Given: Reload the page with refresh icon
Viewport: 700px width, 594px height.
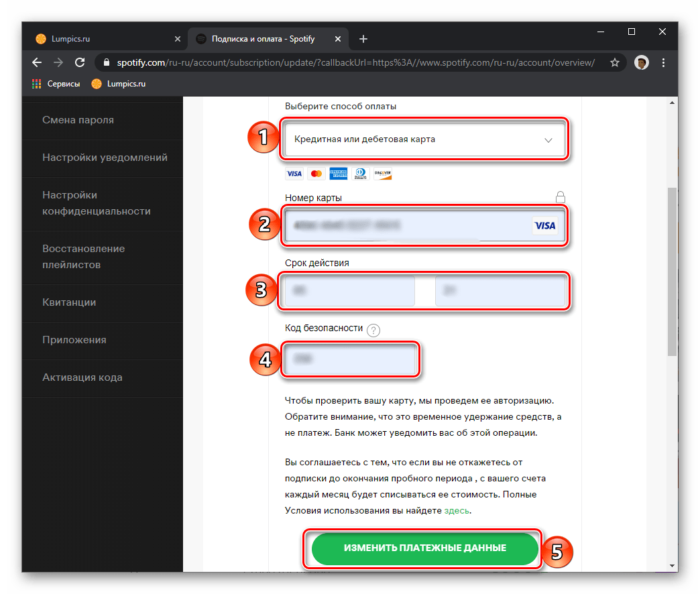Looking at the screenshot, I should [80, 62].
